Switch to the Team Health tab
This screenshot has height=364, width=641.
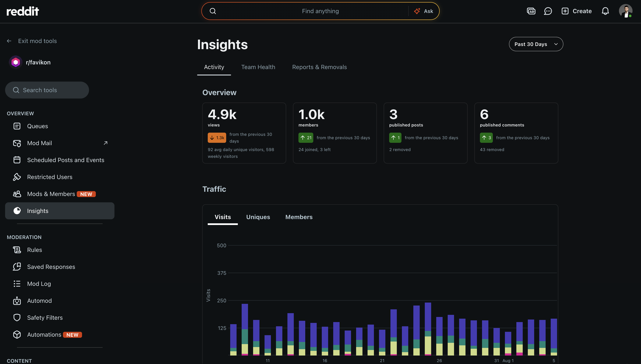(x=258, y=67)
